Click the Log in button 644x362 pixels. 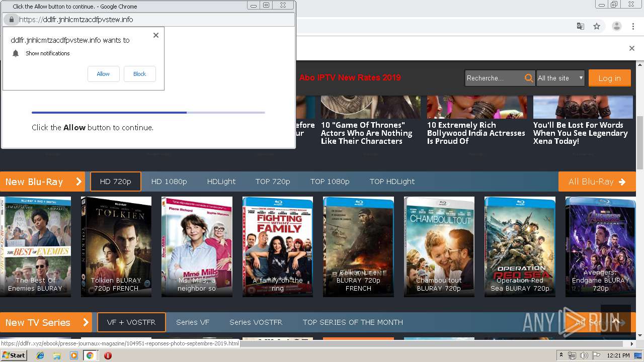tap(609, 78)
